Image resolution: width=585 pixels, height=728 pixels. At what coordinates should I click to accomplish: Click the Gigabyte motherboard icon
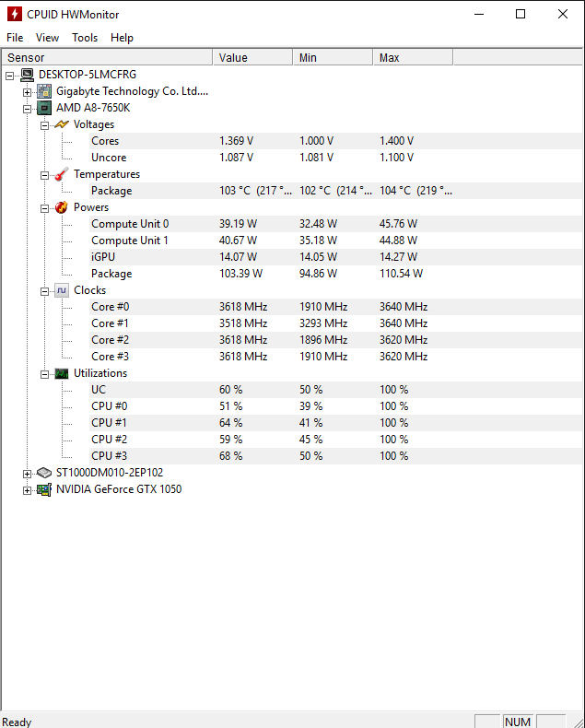tap(44, 91)
